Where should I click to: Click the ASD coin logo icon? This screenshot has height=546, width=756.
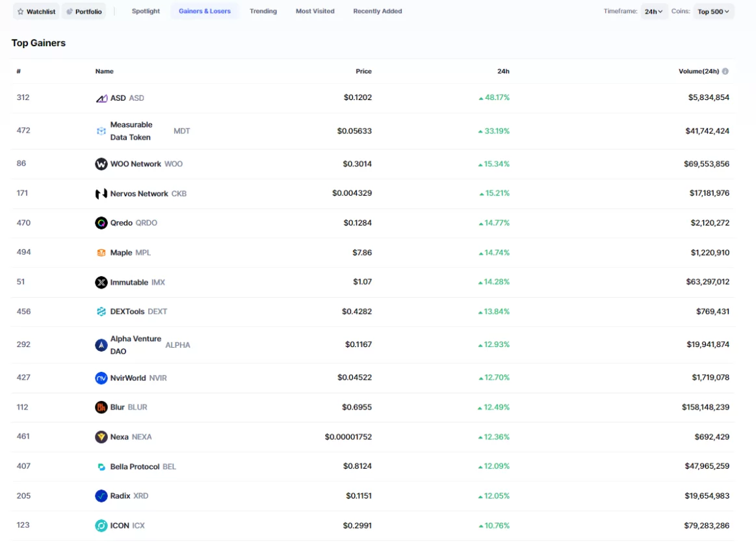click(x=101, y=98)
